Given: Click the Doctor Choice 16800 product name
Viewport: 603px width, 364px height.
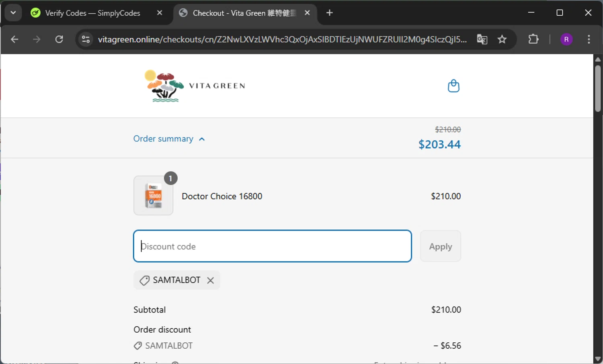Looking at the screenshot, I should tap(222, 196).
